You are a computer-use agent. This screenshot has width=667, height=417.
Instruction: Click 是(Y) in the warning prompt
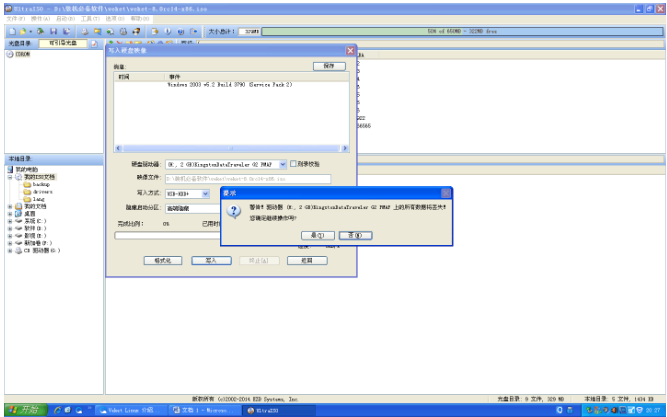tap(318, 235)
